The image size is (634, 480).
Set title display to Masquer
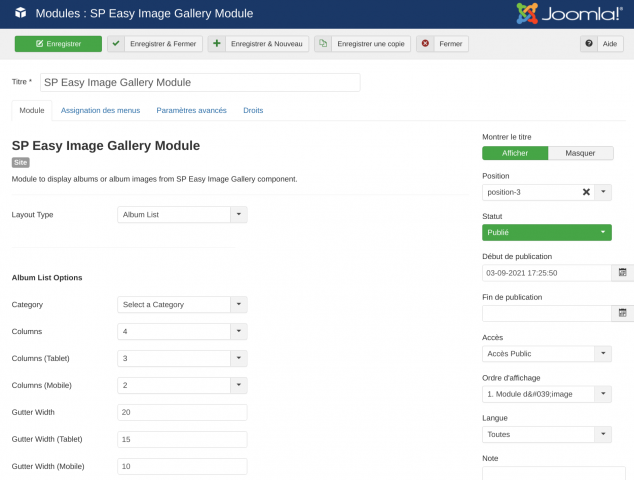point(580,153)
